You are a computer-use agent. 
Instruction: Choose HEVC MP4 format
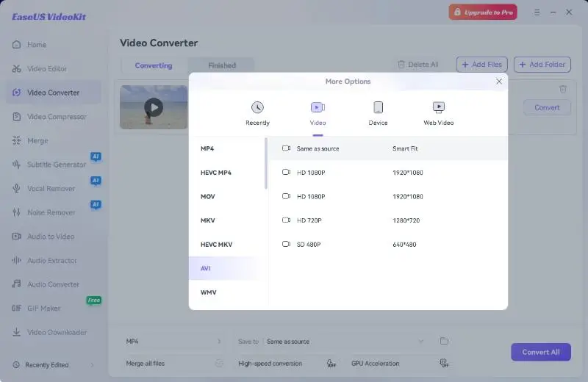click(227, 173)
